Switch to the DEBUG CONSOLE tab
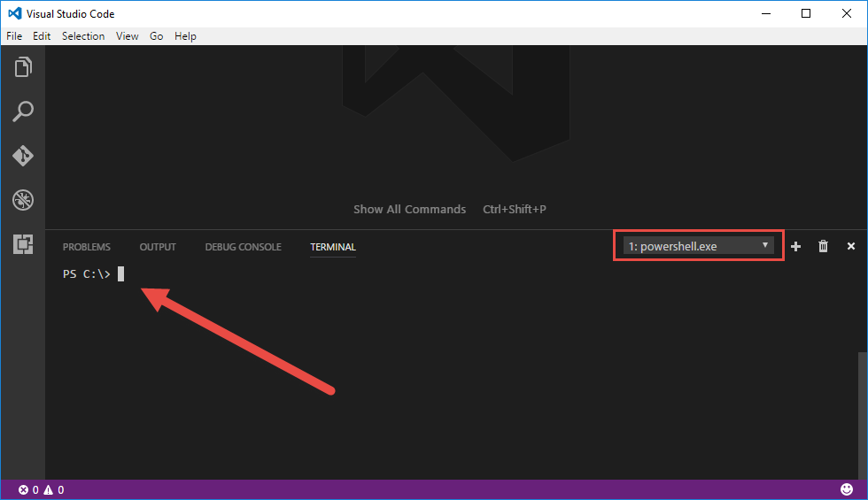 point(243,247)
